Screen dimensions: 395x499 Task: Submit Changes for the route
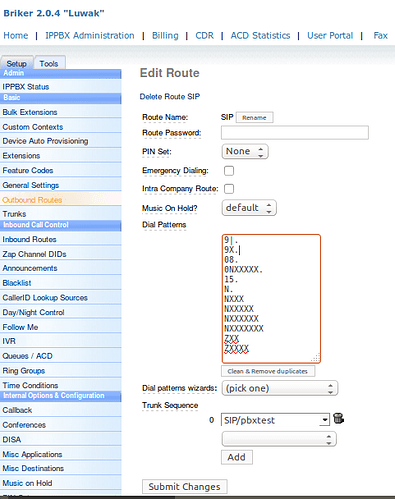coord(185,487)
